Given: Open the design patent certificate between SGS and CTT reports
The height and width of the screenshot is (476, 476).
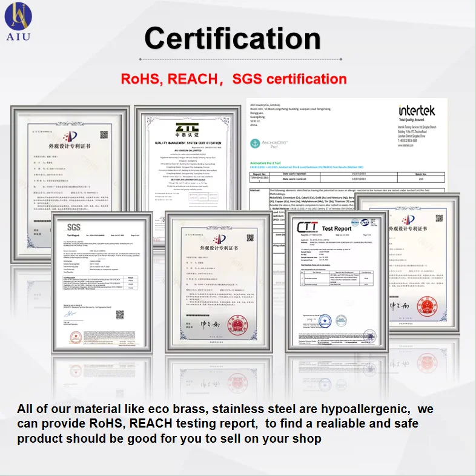Looking at the screenshot, I should point(219,282).
